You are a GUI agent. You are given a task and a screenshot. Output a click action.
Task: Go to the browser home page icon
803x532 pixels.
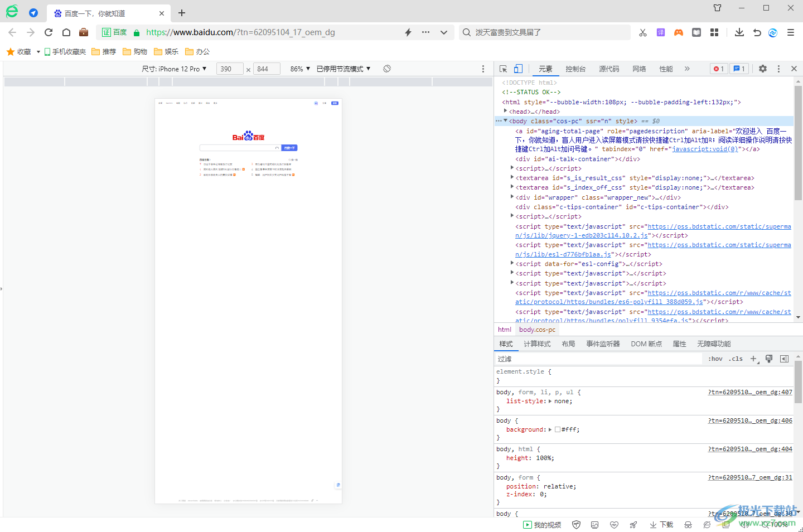[x=66, y=32]
